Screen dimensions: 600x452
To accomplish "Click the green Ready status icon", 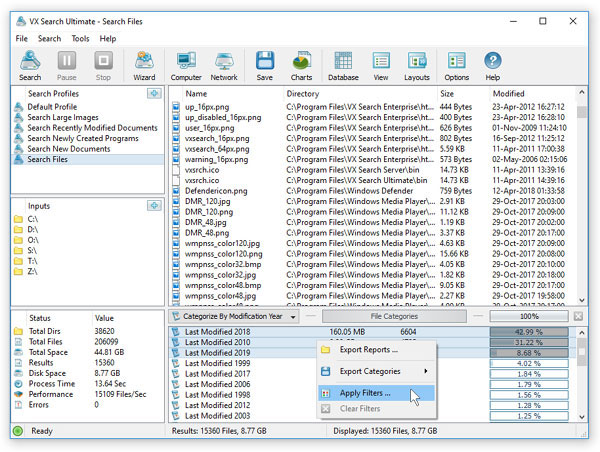I will point(18,431).
